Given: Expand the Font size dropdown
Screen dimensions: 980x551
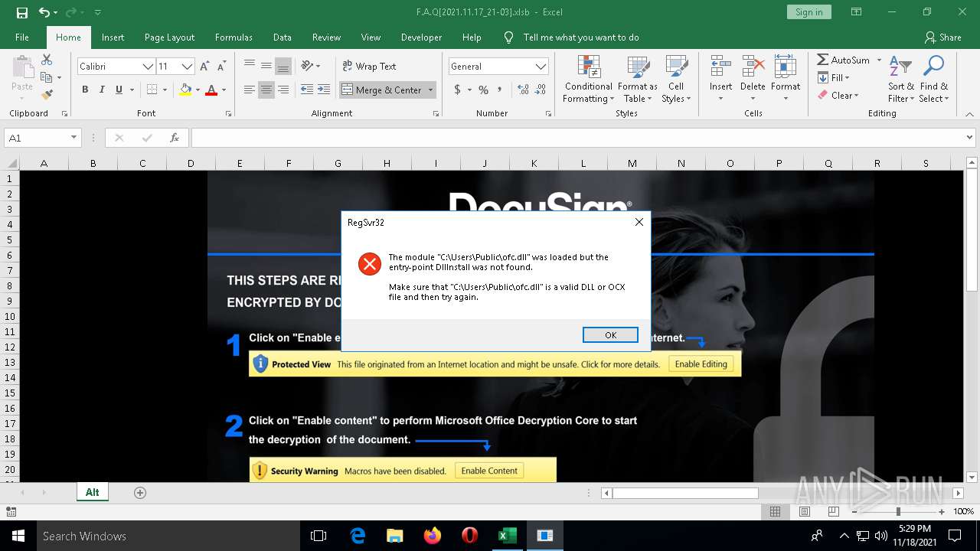Looking at the screenshot, I should [187, 67].
